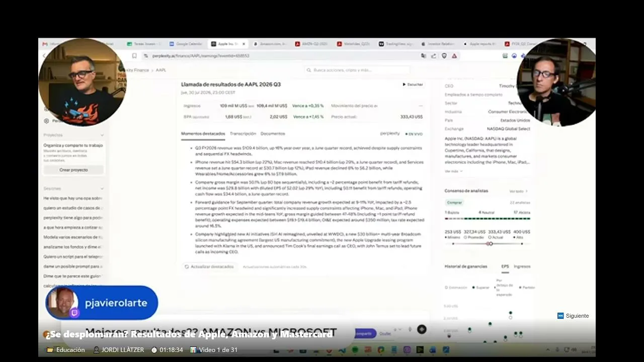Click the Siguiente next-video button

tap(573, 316)
